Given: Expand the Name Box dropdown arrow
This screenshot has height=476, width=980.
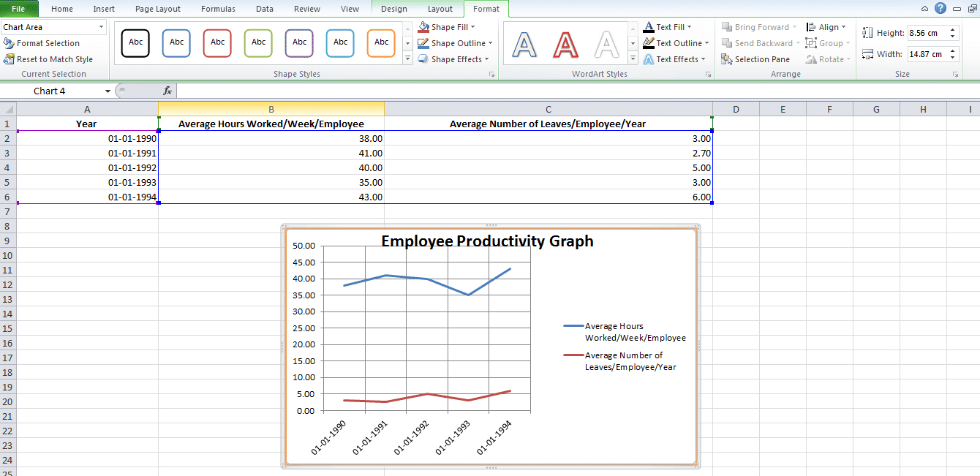Looking at the screenshot, I should pos(108,91).
